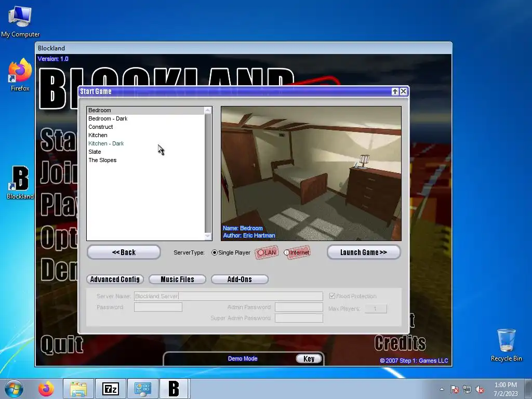Viewport: 532px width, 399px height.
Task: Open 7-Zip from the taskbar
Action: pos(111,389)
